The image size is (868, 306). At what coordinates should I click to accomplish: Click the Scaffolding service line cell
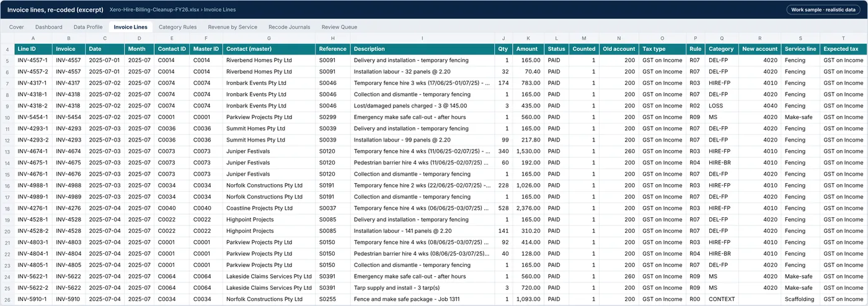(x=800, y=299)
